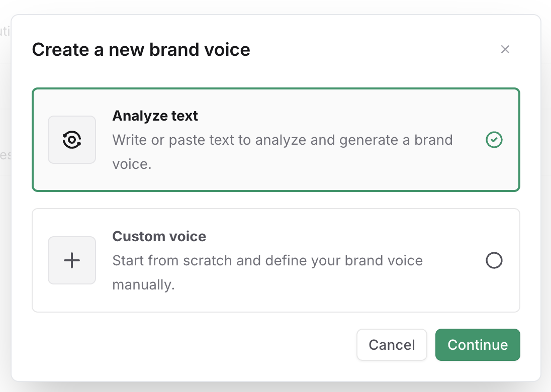
Task: Select the Custom voice radio button
Action: tap(494, 260)
